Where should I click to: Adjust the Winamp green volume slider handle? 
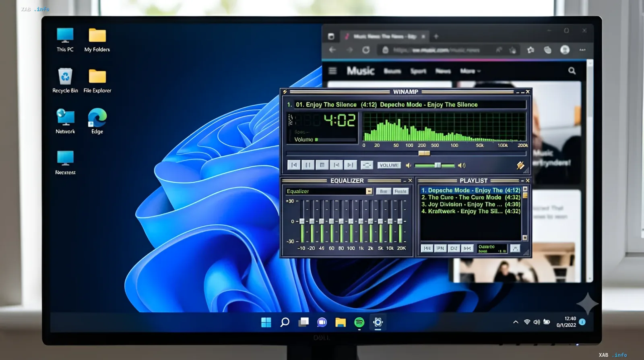[x=438, y=166]
